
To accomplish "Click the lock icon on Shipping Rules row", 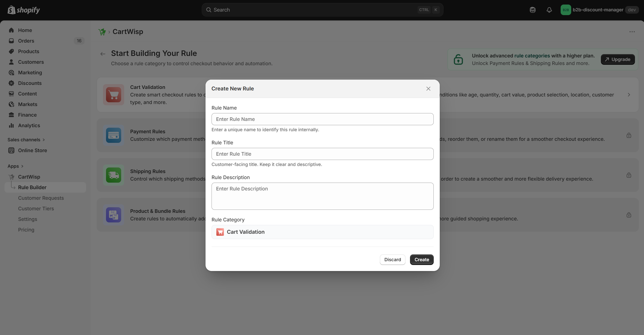I will click(629, 175).
